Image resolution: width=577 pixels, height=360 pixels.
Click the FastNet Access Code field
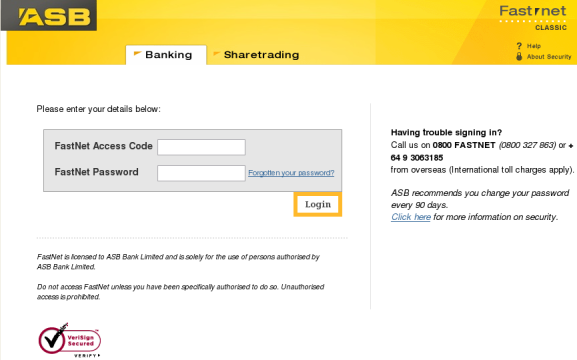201,147
